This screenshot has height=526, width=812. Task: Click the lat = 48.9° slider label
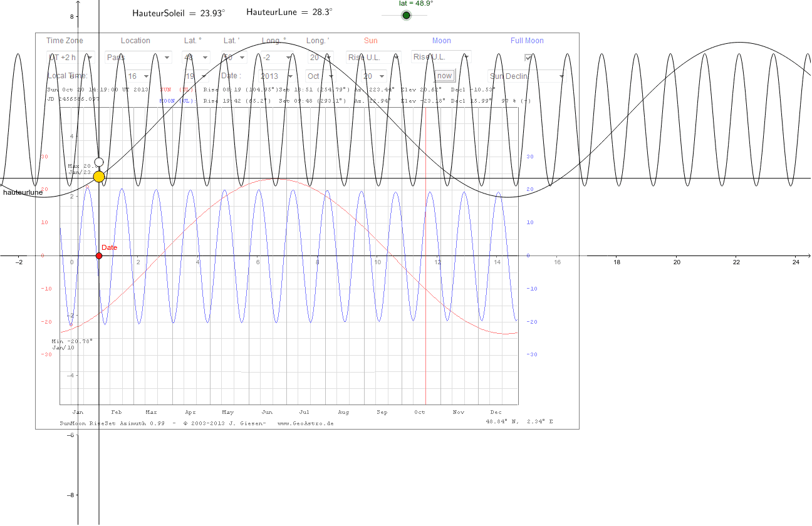click(416, 3)
